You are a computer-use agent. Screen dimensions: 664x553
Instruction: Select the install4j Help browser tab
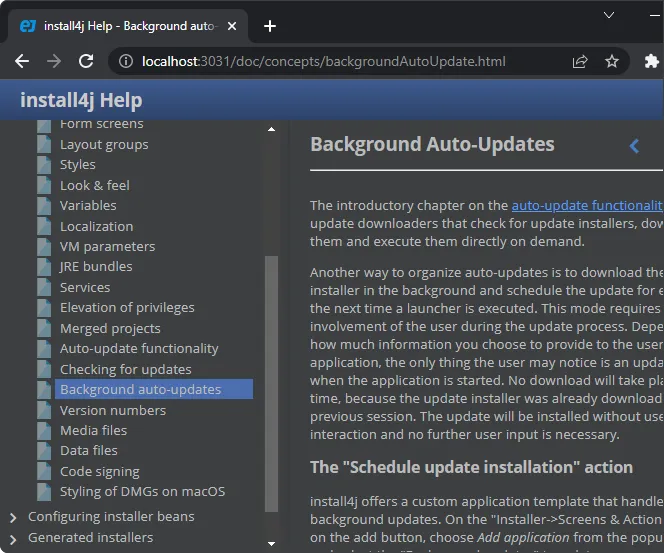tap(127, 26)
